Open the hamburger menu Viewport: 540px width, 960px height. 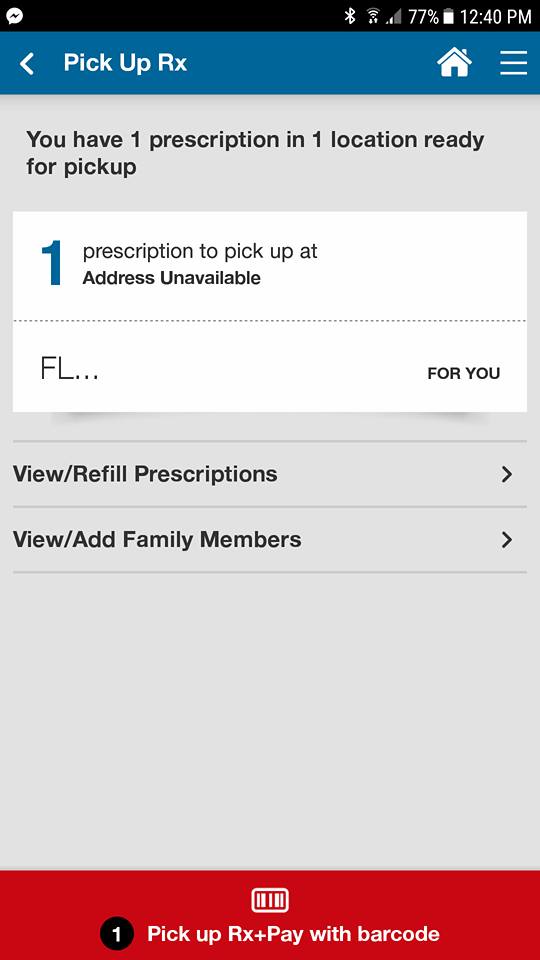(513, 62)
